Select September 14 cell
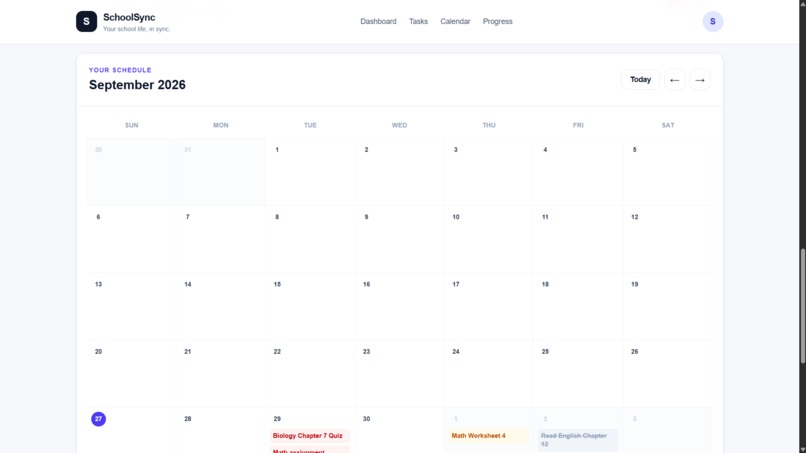The image size is (806, 453). coord(221,306)
